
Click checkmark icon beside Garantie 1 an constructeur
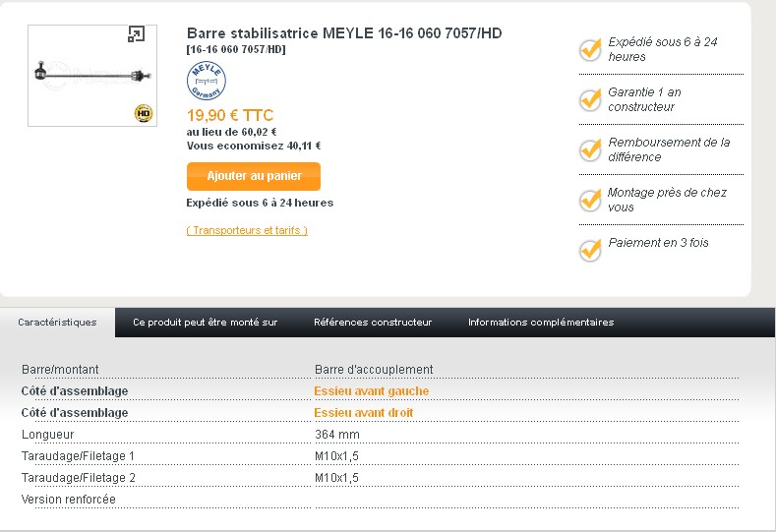[590, 99]
